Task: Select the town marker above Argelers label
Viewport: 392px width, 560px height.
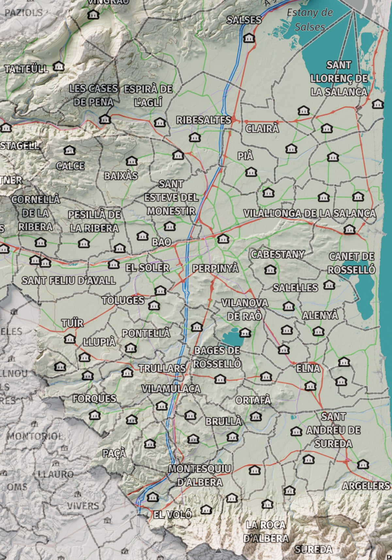Action: pyautogui.click(x=363, y=464)
